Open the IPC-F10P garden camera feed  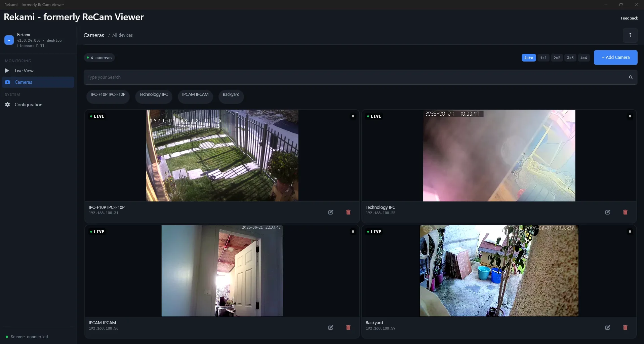tap(222, 156)
